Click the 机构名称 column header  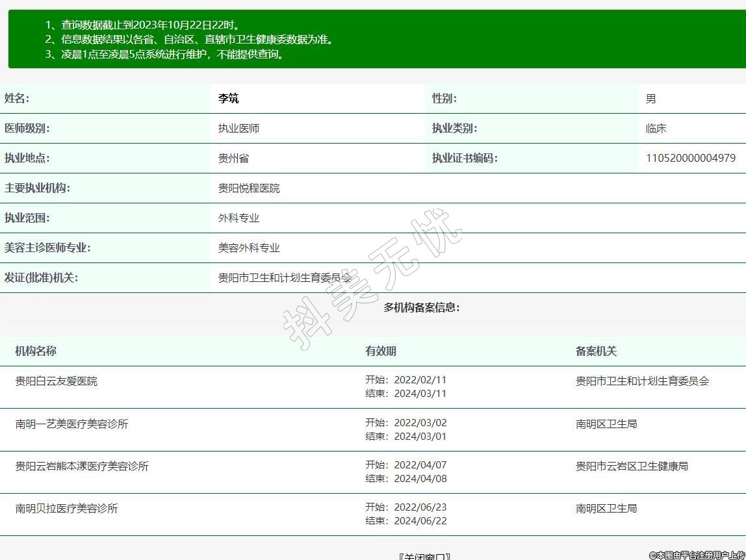click(36, 351)
